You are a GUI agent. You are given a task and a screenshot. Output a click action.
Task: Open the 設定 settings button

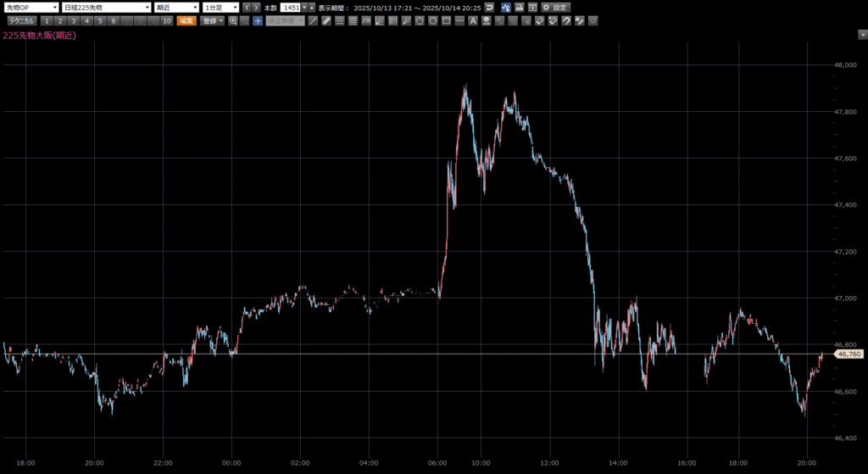pyautogui.click(x=557, y=7)
